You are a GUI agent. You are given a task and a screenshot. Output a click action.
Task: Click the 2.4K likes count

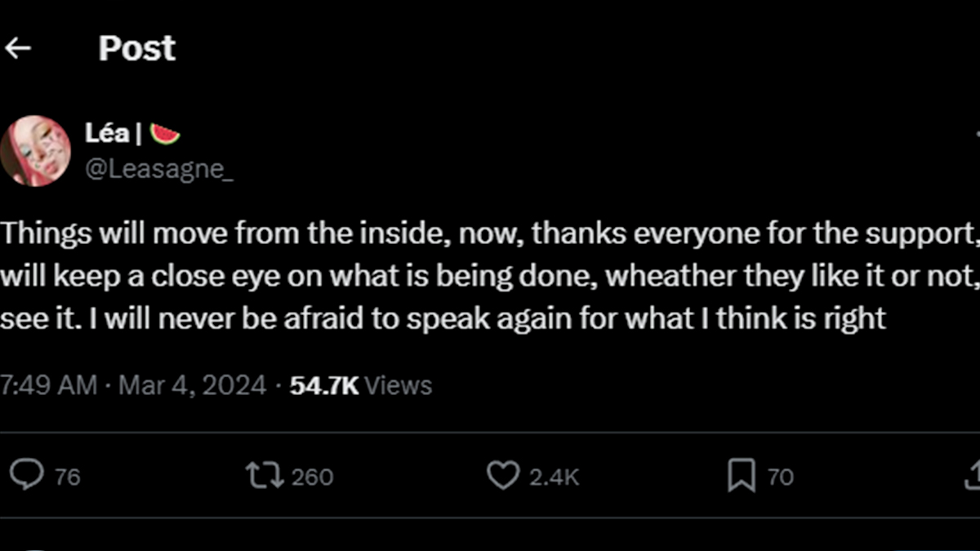coord(554,477)
